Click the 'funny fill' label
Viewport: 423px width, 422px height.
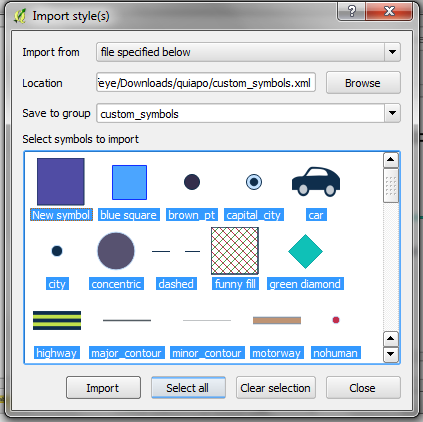click(x=235, y=284)
